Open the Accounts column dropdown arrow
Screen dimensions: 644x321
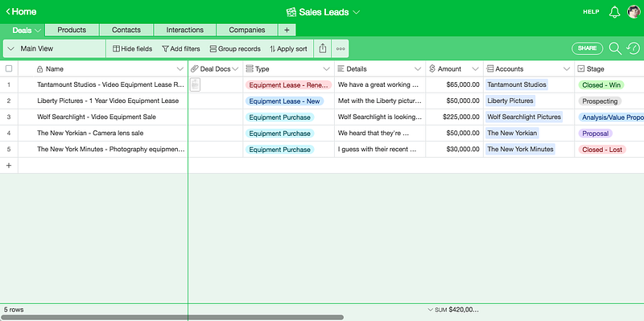(x=567, y=69)
